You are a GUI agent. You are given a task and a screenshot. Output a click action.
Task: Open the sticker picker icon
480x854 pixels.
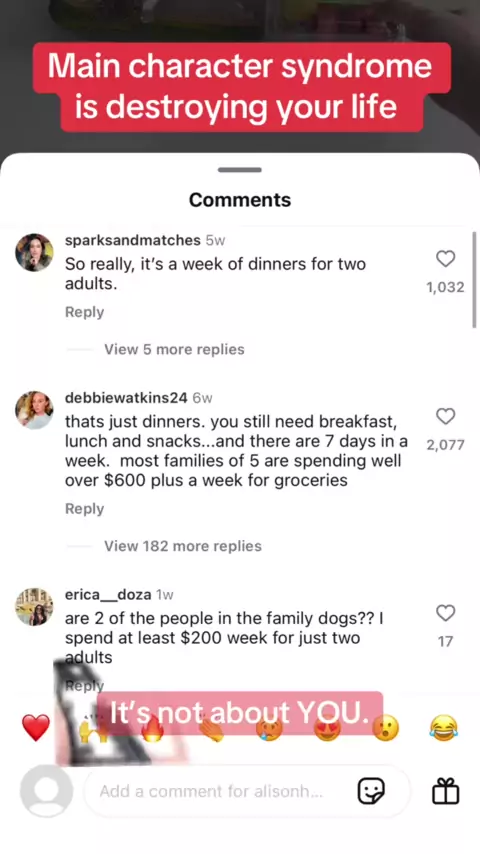click(371, 791)
